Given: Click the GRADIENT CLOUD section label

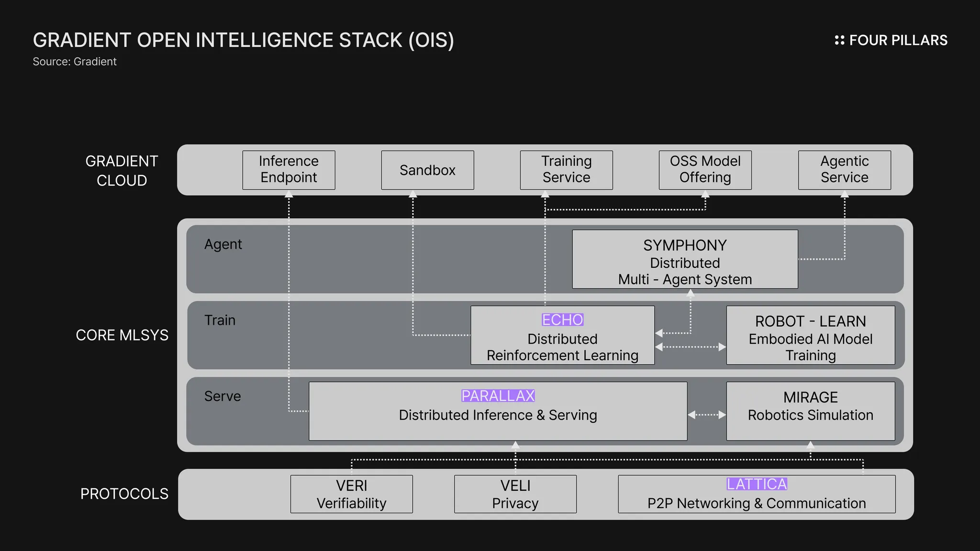Looking at the screenshot, I should click(122, 171).
